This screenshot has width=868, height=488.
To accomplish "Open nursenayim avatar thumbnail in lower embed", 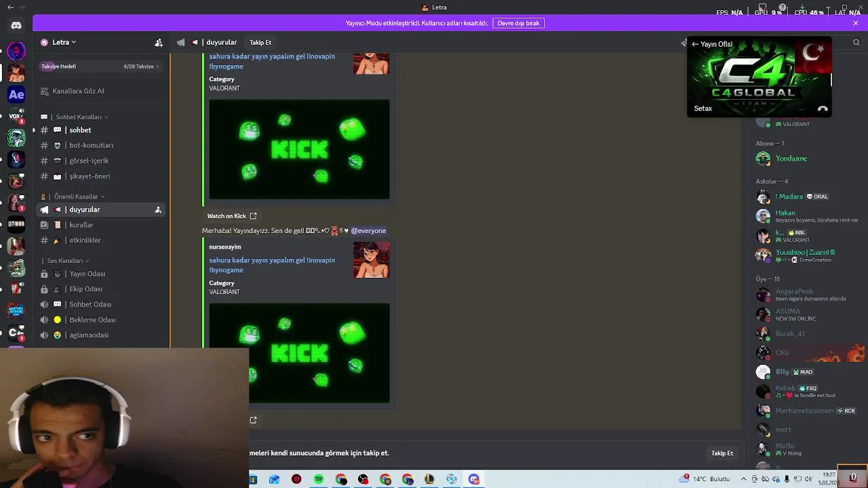I will (x=372, y=260).
